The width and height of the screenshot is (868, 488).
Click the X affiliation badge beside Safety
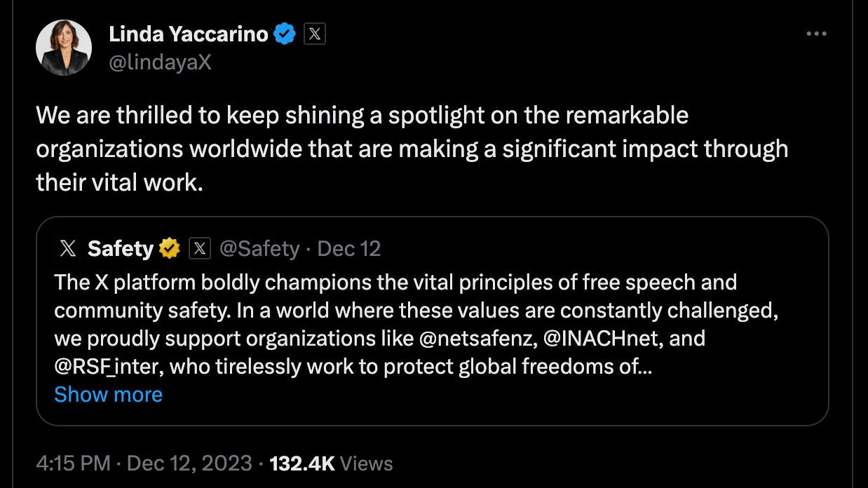pyautogui.click(x=200, y=248)
